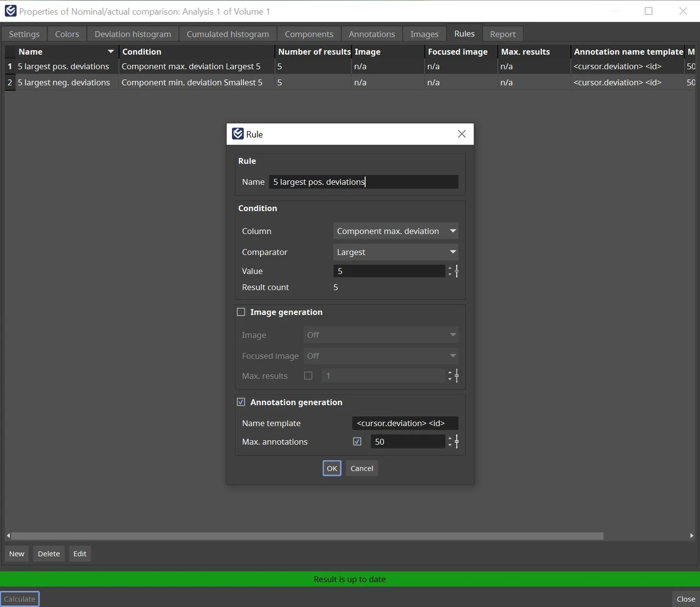Open the Column dropdown

(395, 231)
